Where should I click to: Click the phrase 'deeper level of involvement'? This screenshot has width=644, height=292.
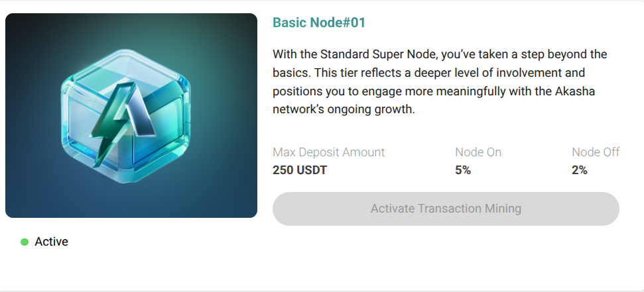[x=489, y=73]
